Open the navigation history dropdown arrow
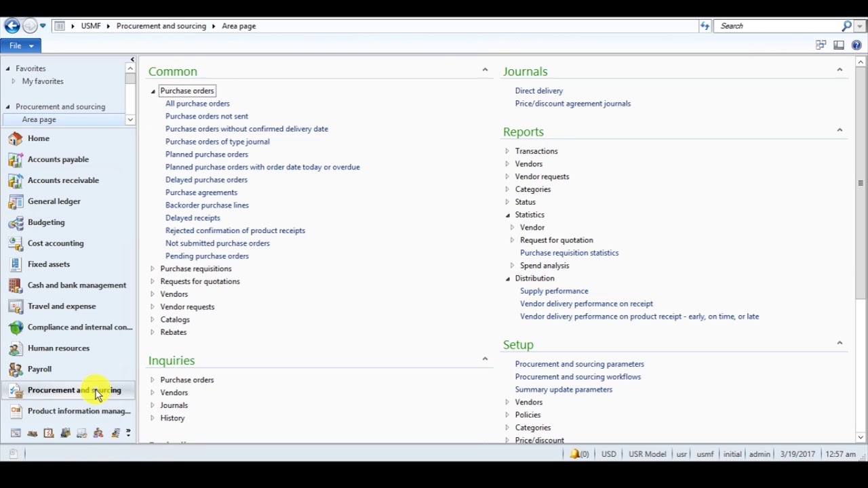Viewport: 868px width, 488px height. coord(43,26)
